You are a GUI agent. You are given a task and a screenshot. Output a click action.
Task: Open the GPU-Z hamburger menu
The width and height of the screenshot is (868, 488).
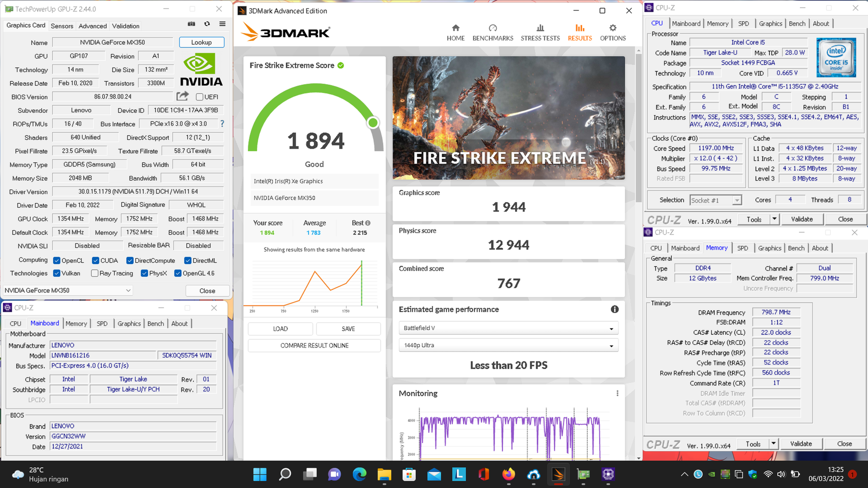coord(222,24)
